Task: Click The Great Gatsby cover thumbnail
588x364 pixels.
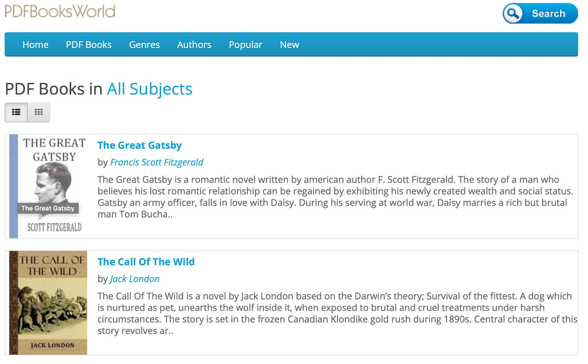Action: click(x=48, y=186)
